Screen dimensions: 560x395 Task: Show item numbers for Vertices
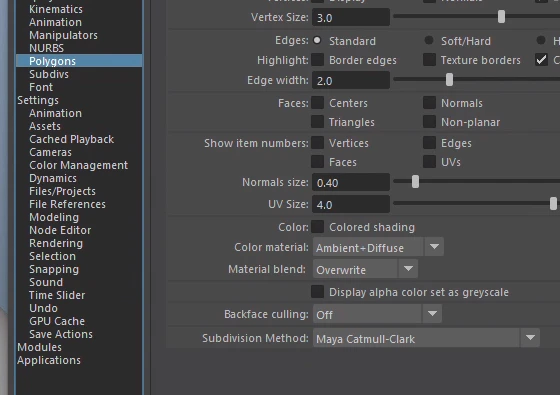(x=318, y=142)
